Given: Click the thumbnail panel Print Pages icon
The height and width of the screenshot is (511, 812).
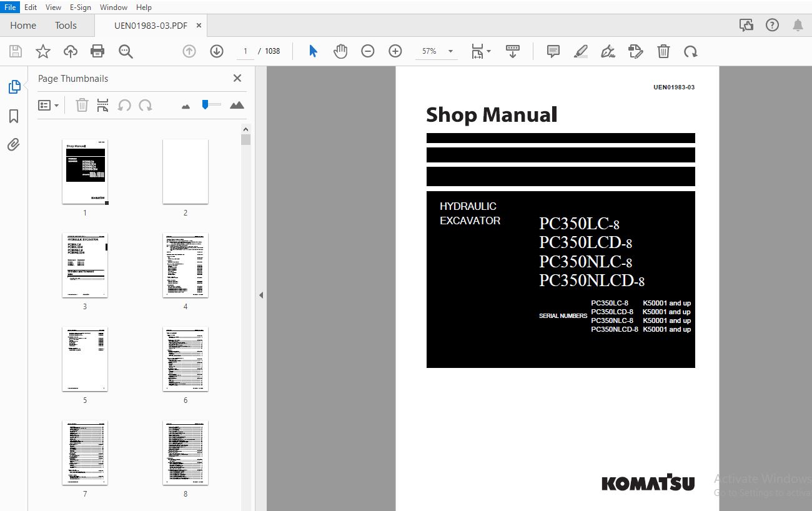Looking at the screenshot, I should (x=102, y=106).
